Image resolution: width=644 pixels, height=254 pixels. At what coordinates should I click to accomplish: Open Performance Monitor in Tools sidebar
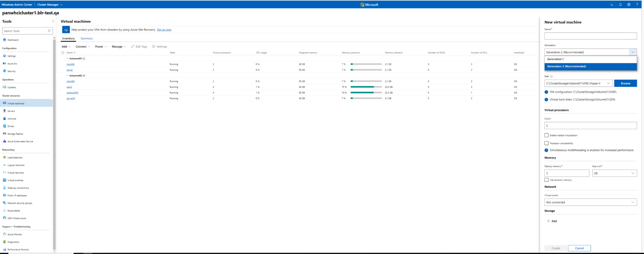pos(18,249)
